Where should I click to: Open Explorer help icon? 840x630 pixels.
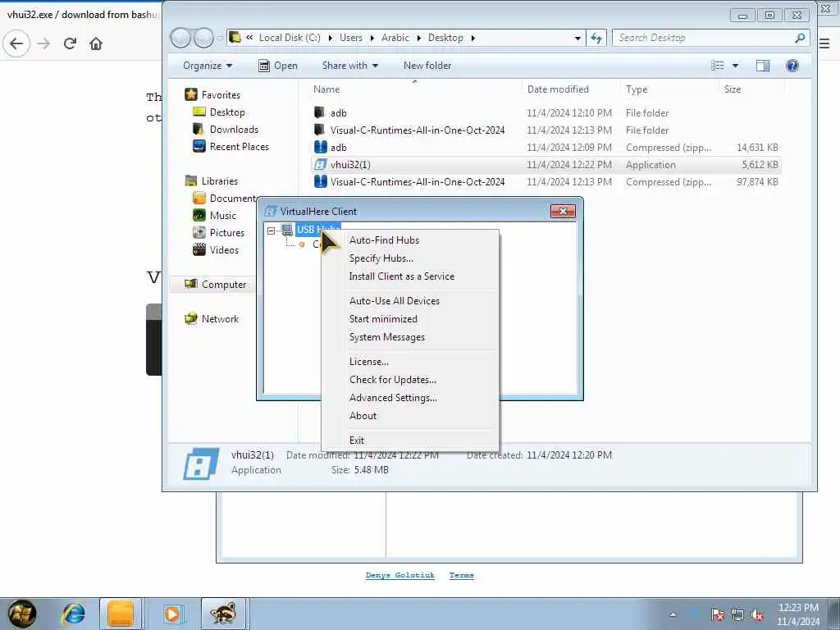[x=792, y=66]
